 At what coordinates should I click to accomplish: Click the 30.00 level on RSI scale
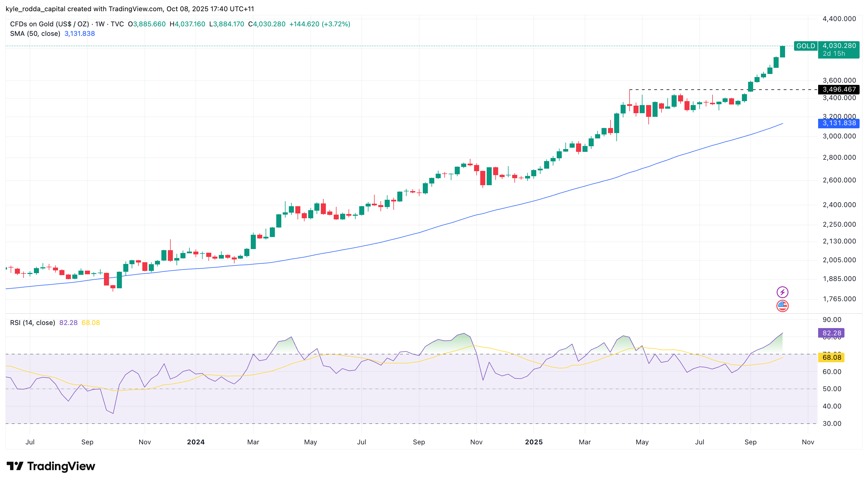pyautogui.click(x=832, y=423)
